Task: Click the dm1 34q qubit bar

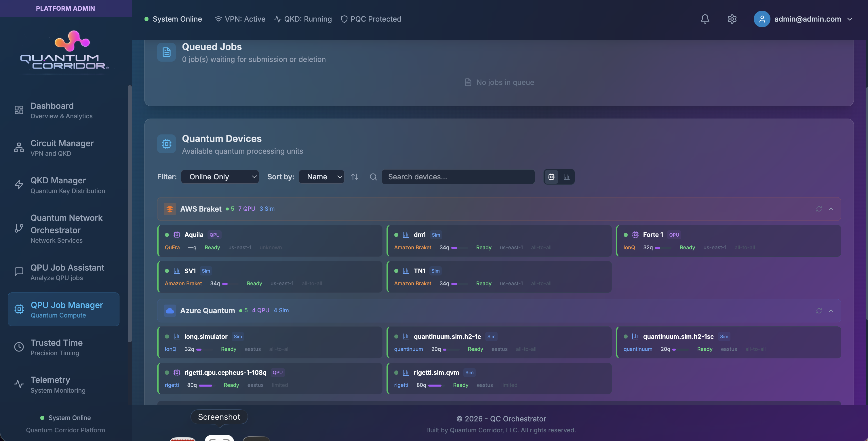Action: 460,248
